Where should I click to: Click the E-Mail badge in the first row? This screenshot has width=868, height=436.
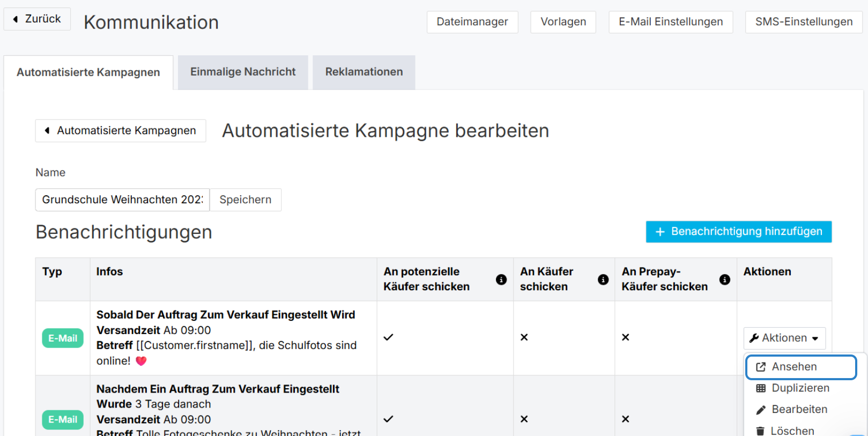63,338
